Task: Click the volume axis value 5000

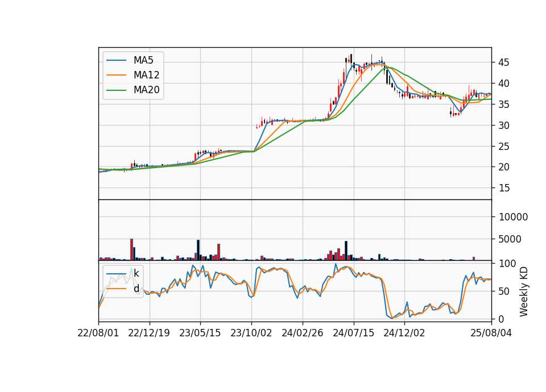Action: click(510, 239)
